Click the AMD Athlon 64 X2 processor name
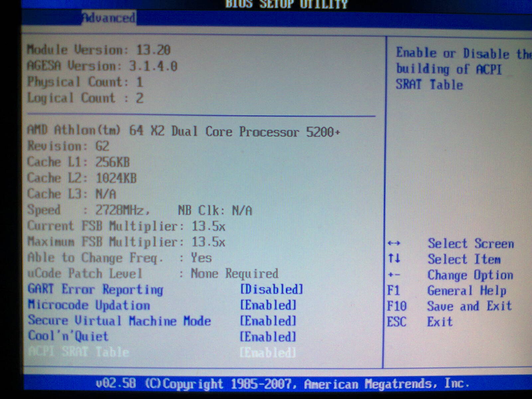The image size is (532, 399). click(x=184, y=131)
